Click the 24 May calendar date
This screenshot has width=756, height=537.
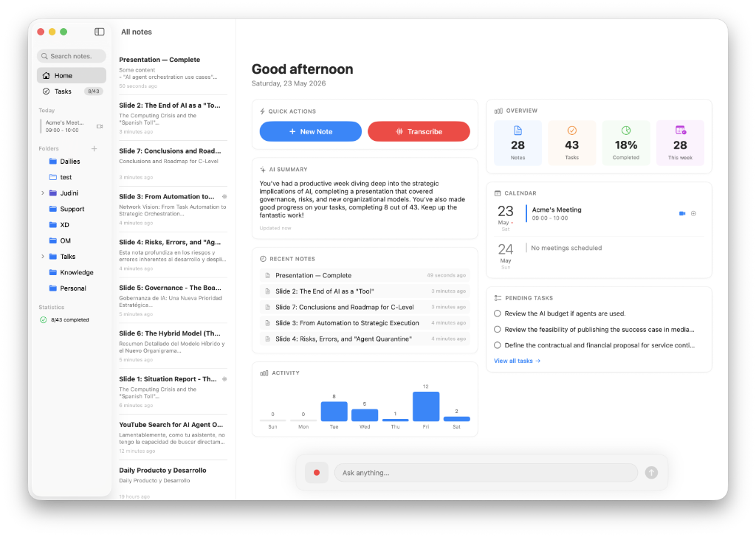[505, 256]
